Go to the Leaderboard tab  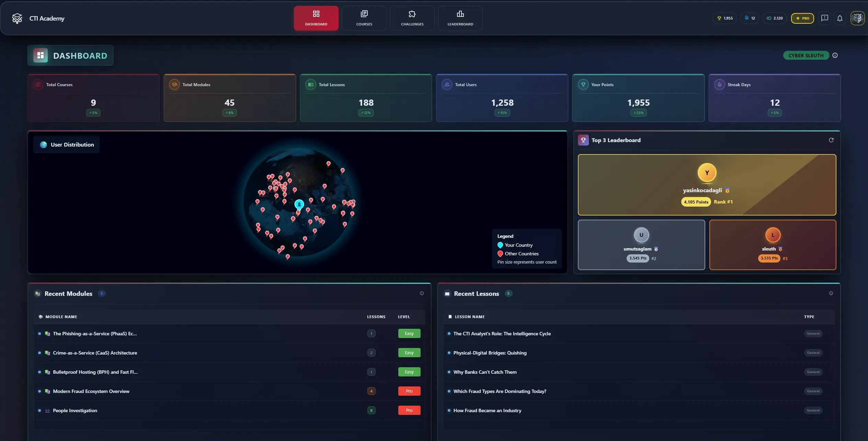(460, 18)
